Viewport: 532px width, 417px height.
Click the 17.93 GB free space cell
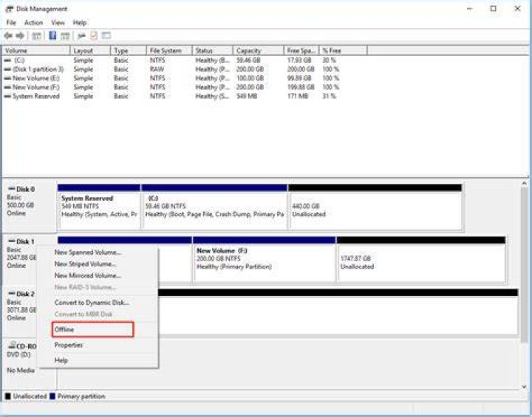(x=299, y=61)
